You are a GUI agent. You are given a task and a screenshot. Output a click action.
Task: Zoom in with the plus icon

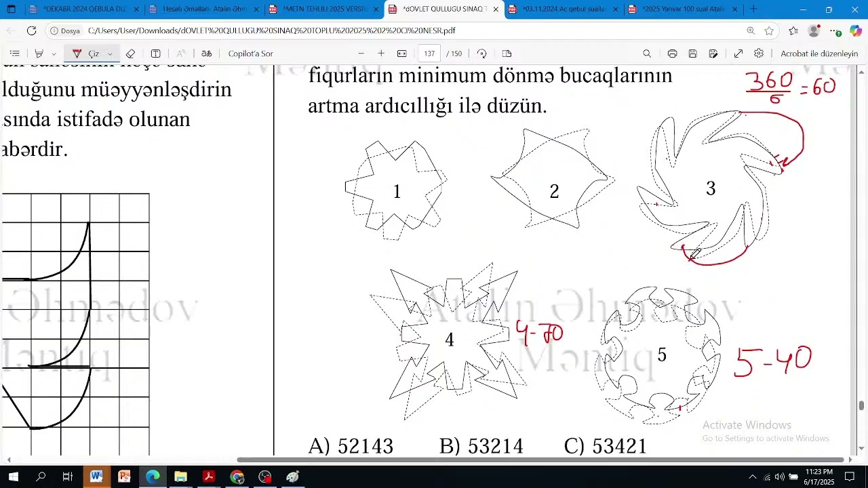click(381, 54)
